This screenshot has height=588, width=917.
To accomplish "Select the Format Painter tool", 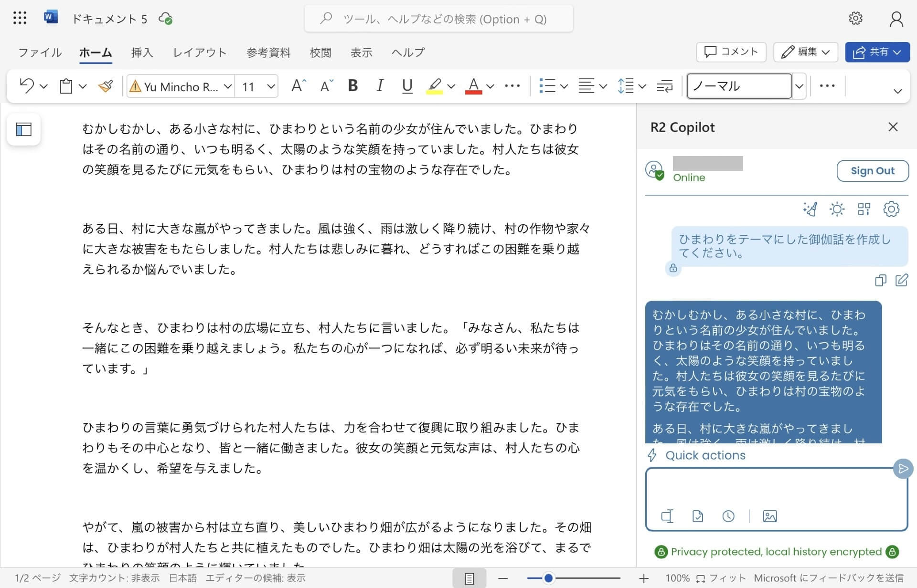I will 106,86.
